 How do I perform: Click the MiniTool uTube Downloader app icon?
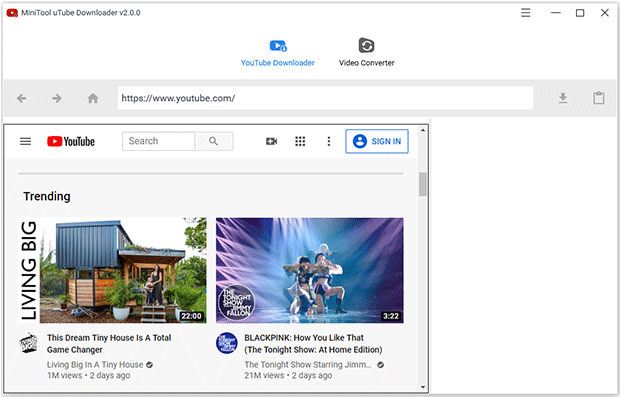click(12, 13)
